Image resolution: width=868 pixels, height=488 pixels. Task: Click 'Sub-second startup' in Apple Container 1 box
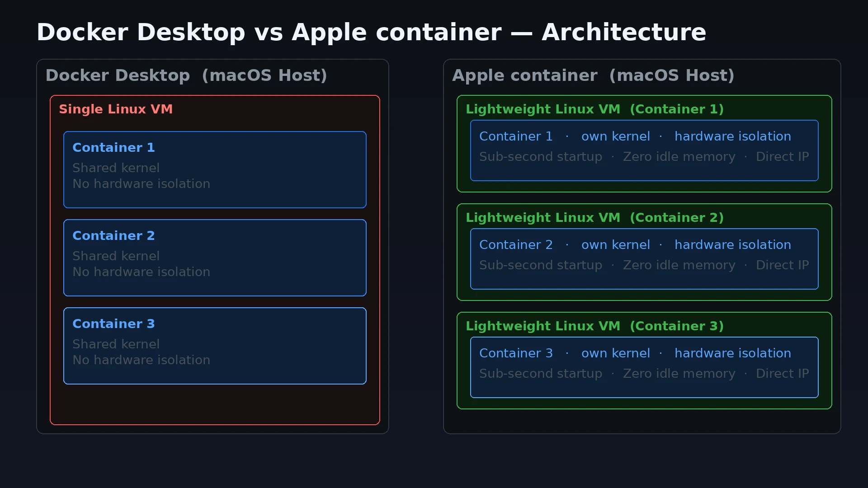tap(541, 157)
